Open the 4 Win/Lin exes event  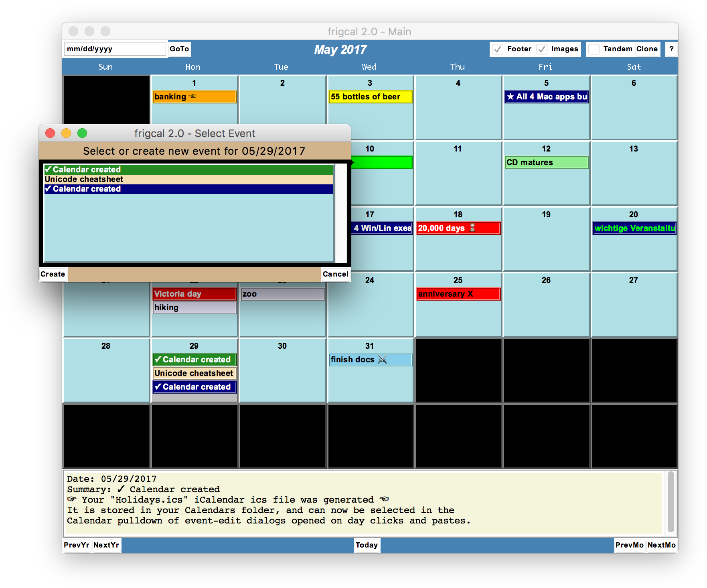[x=382, y=228]
